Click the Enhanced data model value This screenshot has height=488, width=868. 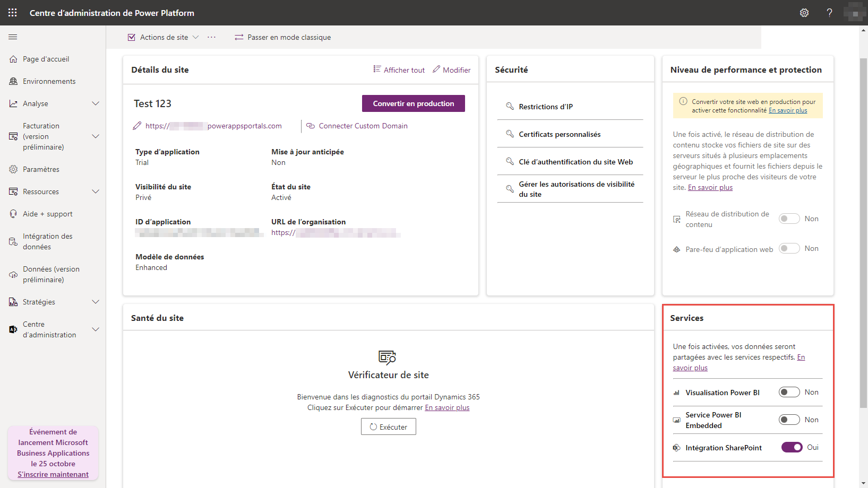tap(151, 267)
